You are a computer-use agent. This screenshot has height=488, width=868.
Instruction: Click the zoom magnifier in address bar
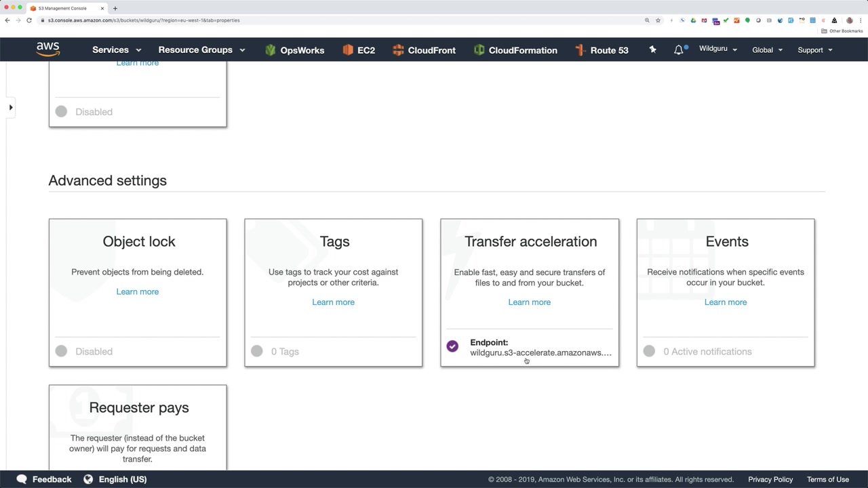(x=647, y=20)
